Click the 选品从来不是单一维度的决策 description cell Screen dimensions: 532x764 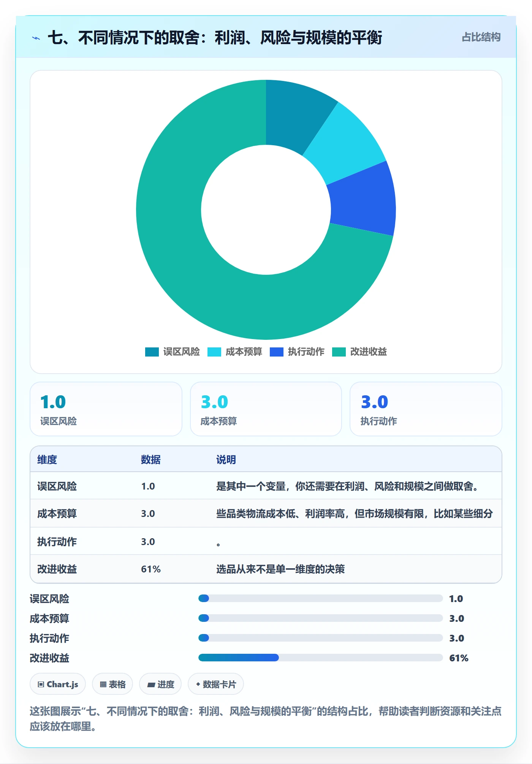(280, 569)
